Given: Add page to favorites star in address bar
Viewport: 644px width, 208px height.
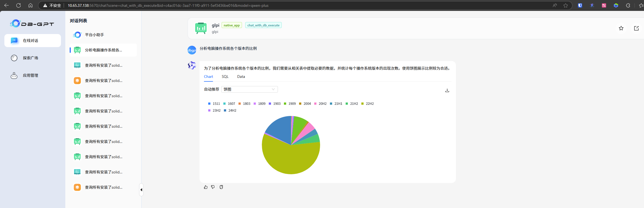Looking at the screenshot, I should (x=566, y=5).
